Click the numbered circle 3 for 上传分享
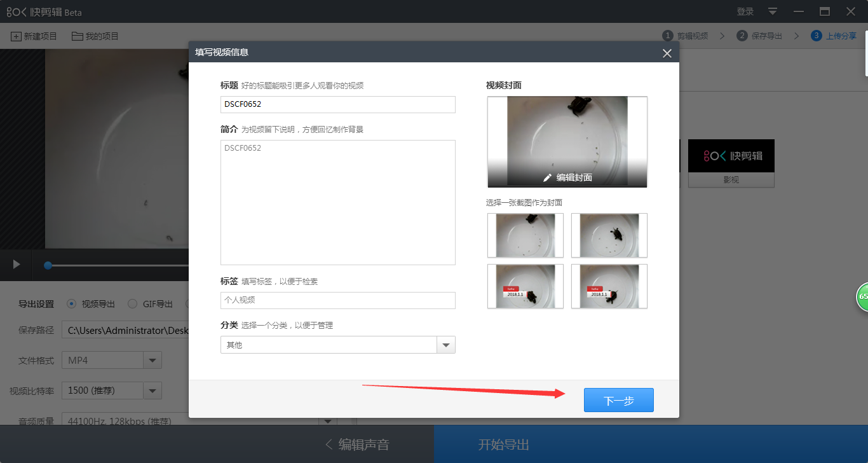The image size is (868, 463). (817, 36)
